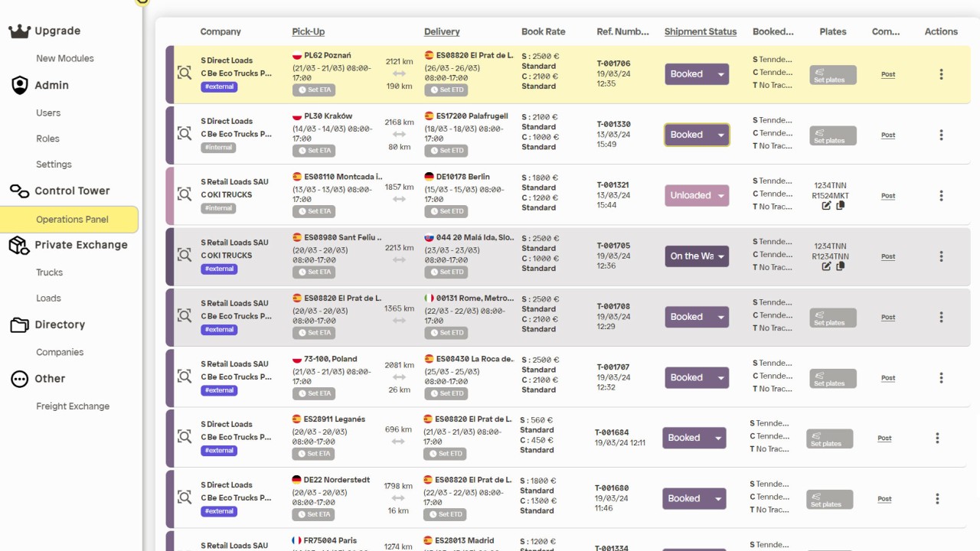Select Companies under Directory

pyautogui.click(x=60, y=353)
